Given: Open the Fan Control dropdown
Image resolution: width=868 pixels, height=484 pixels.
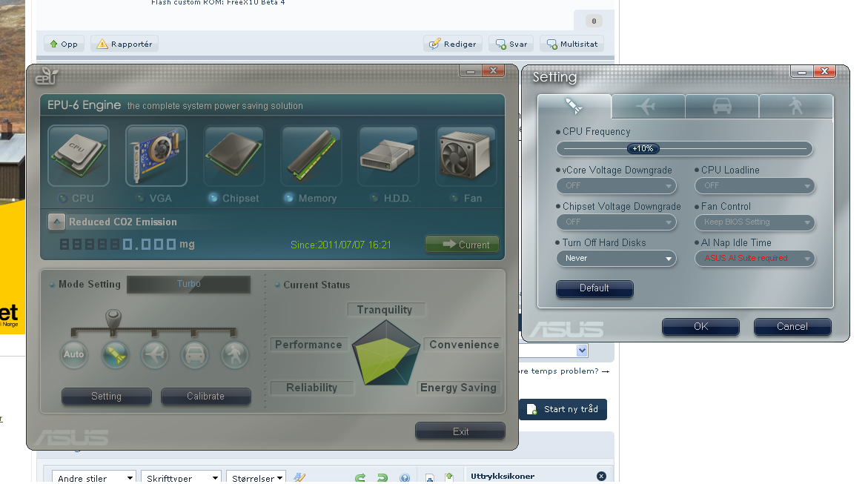Looking at the screenshot, I should [755, 222].
